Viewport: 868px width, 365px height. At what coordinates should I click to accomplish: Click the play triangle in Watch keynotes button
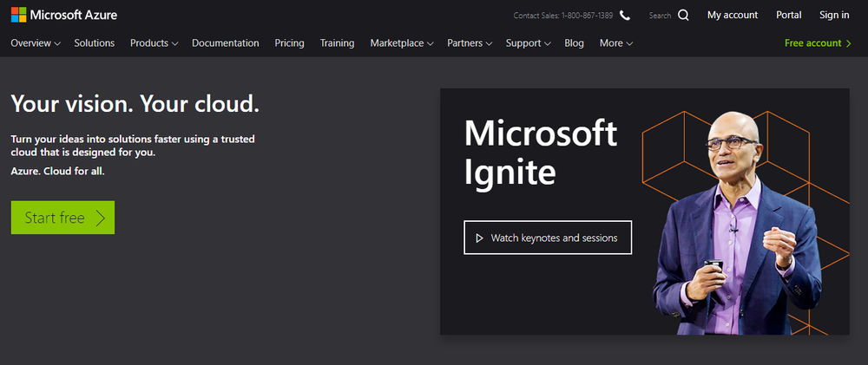479,238
